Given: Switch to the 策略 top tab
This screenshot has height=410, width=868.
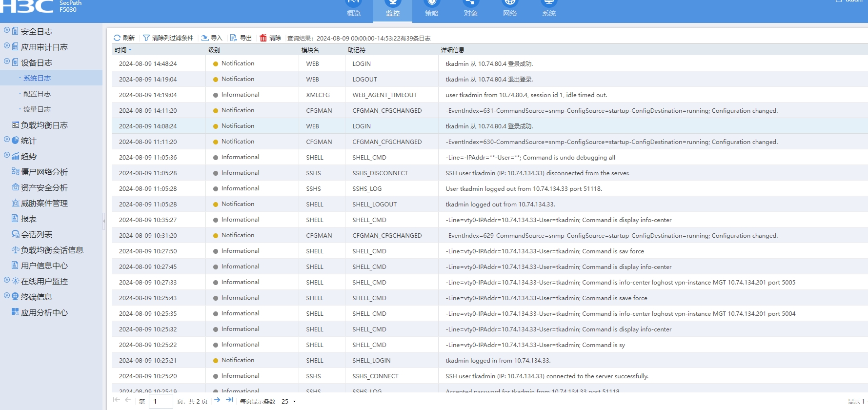Looking at the screenshot, I should pyautogui.click(x=431, y=10).
